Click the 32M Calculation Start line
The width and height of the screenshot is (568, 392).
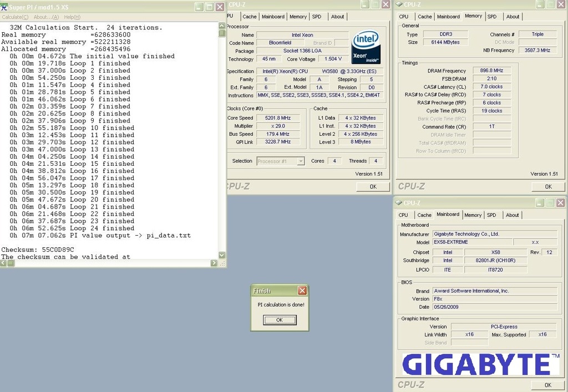(86, 28)
